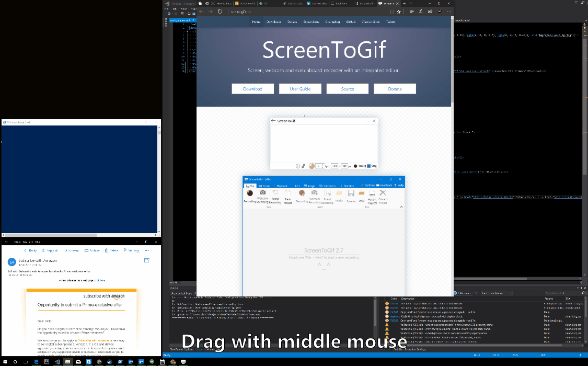Click Reply all in the Mail window
This screenshot has height=366, width=588.
tap(50, 250)
